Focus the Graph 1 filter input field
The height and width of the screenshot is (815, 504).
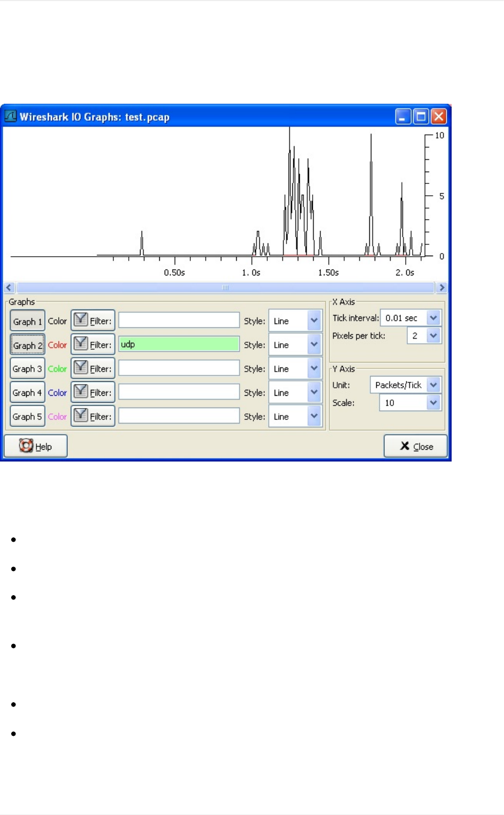tap(179, 320)
